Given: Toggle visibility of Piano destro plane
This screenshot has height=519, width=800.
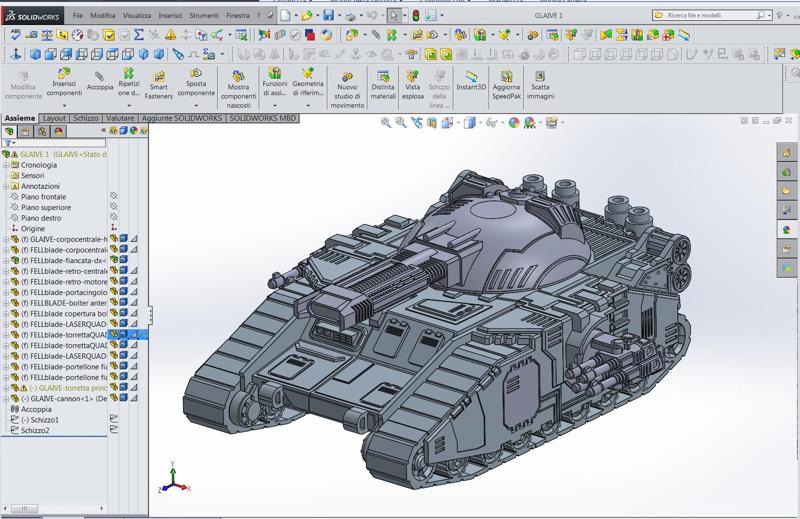Looking at the screenshot, I should click(114, 218).
